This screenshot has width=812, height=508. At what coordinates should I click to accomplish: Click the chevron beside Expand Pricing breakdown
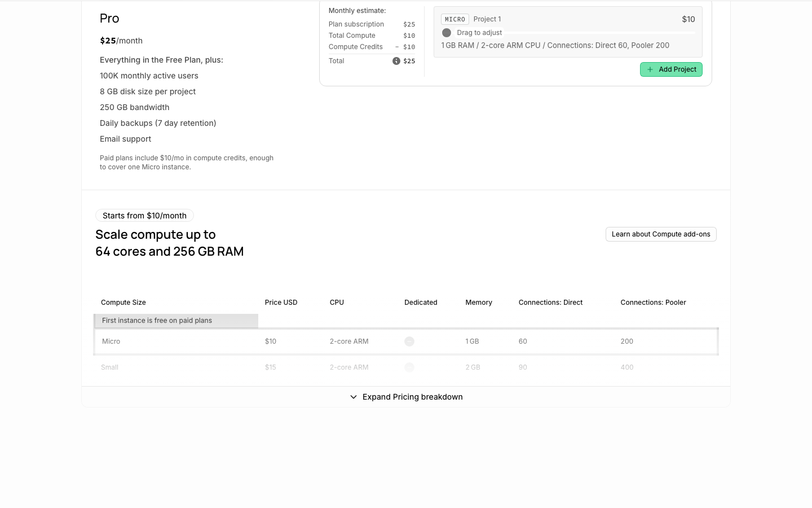point(354,397)
